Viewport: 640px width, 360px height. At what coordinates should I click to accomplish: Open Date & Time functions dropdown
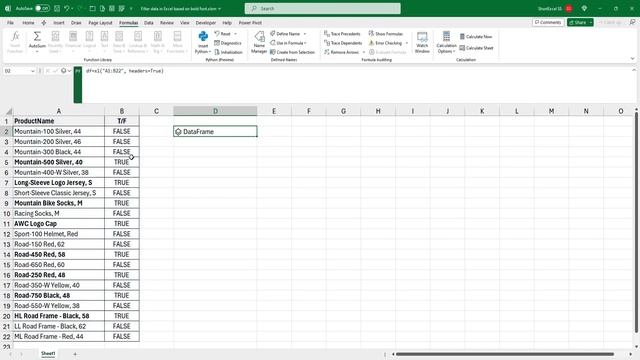pyautogui.click(x=119, y=42)
